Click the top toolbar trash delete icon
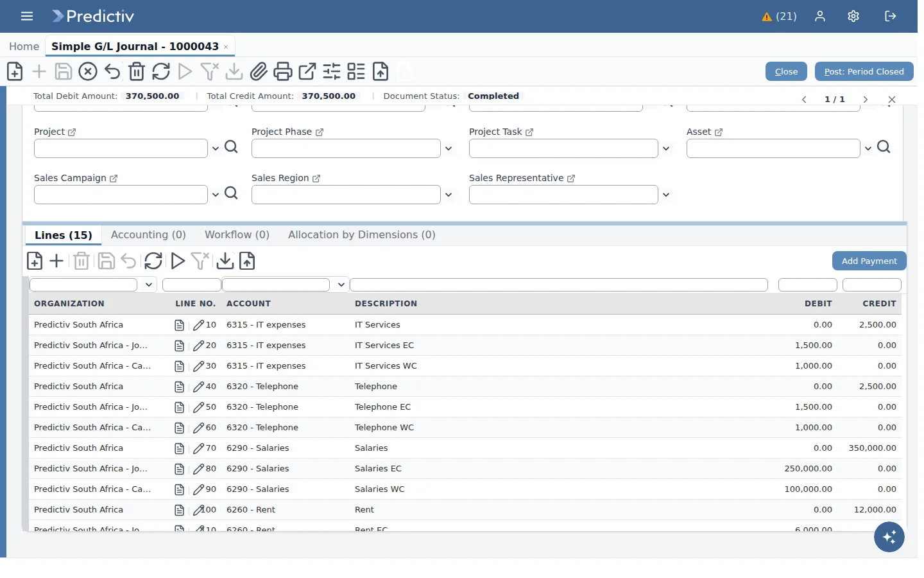The width and height of the screenshot is (924, 578). coord(137,71)
